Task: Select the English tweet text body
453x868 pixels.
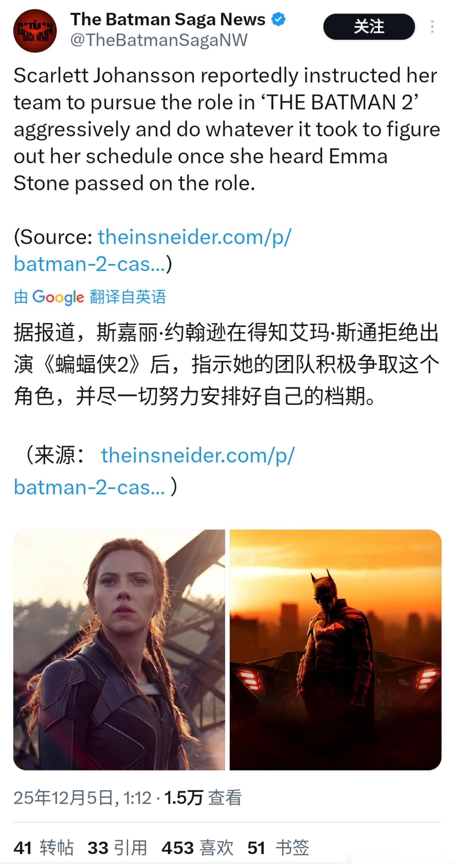Action: click(227, 129)
